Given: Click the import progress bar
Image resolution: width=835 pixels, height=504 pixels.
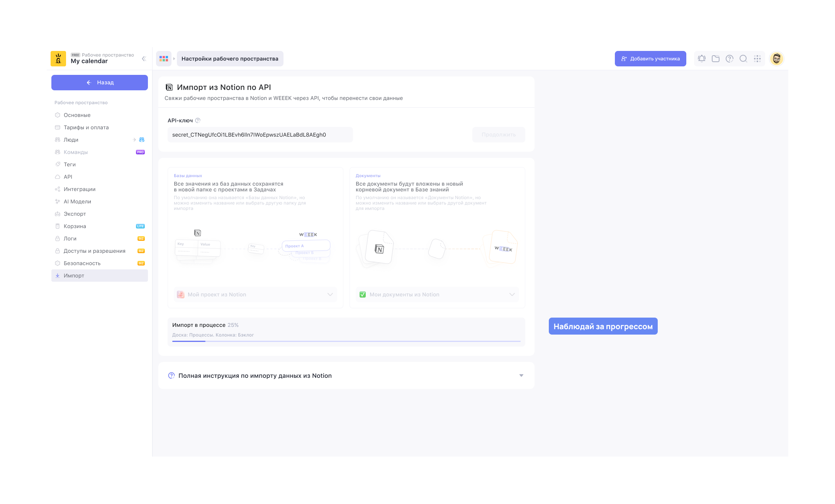Looking at the screenshot, I should tap(346, 341).
